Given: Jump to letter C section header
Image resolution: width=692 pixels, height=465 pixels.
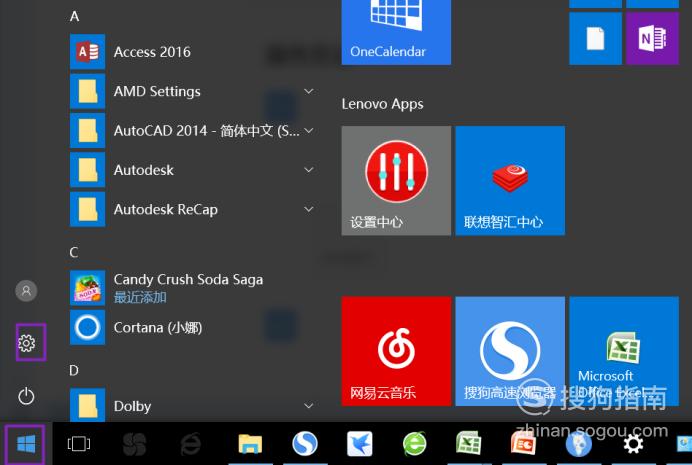Looking at the screenshot, I should coord(74,252).
